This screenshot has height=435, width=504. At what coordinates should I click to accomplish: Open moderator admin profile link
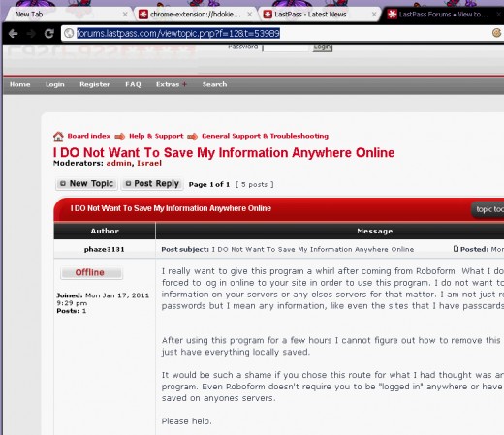[x=118, y=163]
